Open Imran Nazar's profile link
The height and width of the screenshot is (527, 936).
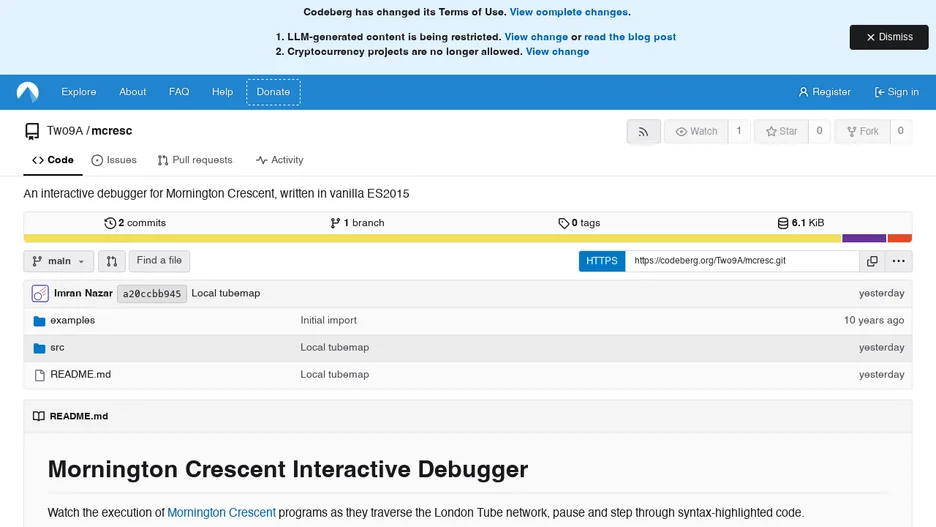tap(83, 294)
